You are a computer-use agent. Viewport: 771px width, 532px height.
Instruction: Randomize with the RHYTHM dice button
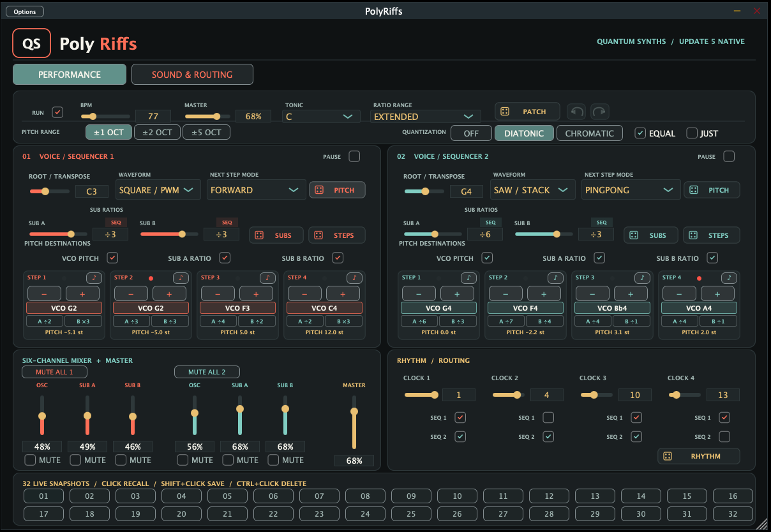tap(699, 456)
